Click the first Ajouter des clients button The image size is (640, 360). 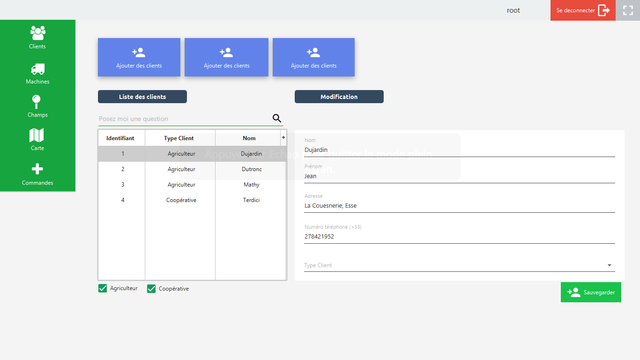click(x=139, y=57)
